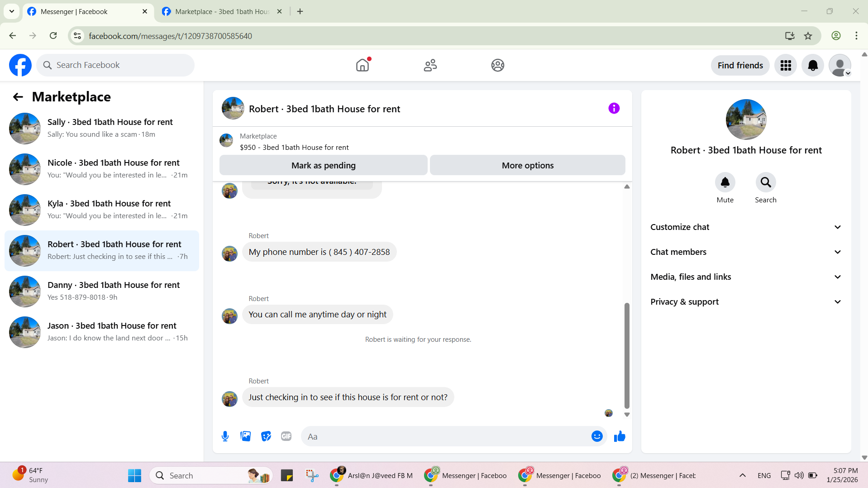Open the Arsl@n J@veed FB Chrome window
Image resolution: width=868 pixels, height=488 pixels.
click(x=372, y=475)
